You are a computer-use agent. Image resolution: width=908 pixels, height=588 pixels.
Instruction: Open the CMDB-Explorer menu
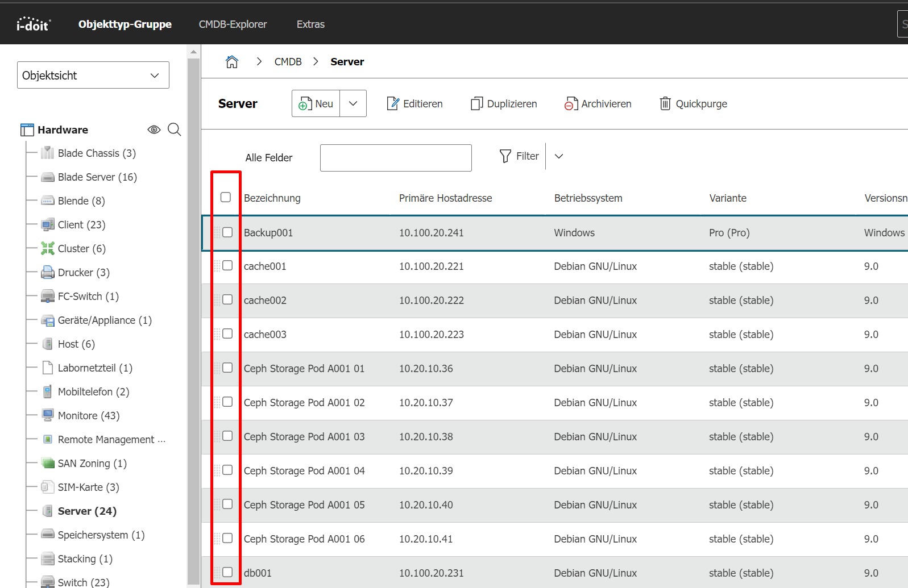233,24
